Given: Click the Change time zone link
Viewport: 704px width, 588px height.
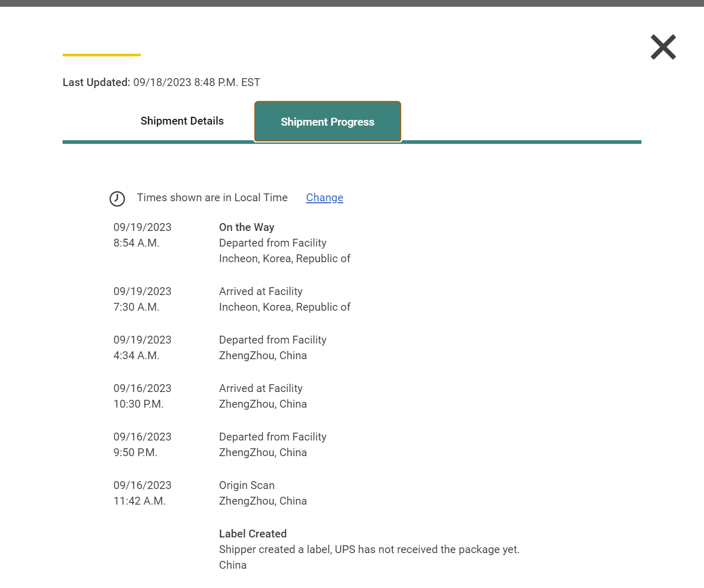Looking at the screenshot, I should click(324, 198).
